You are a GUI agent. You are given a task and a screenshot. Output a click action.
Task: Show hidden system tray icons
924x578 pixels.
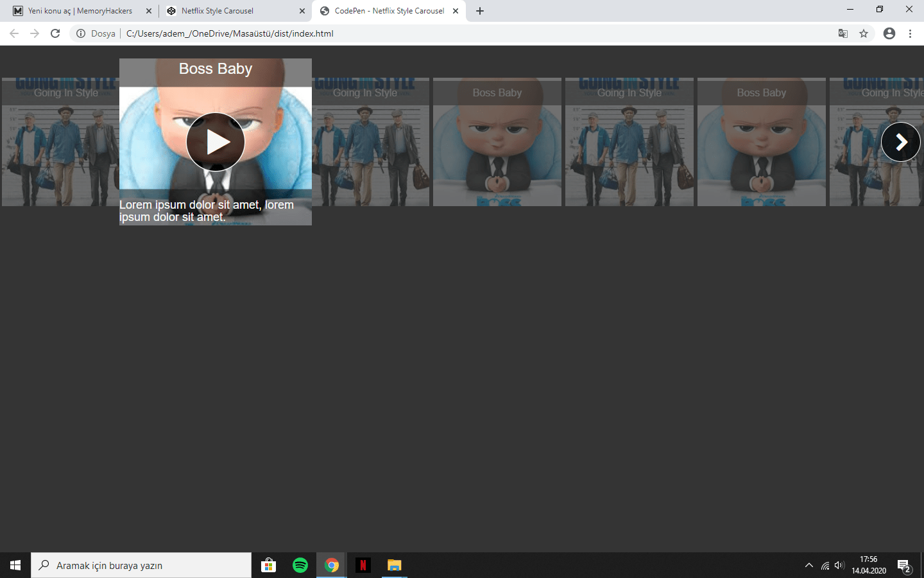[x=809, y=565]
